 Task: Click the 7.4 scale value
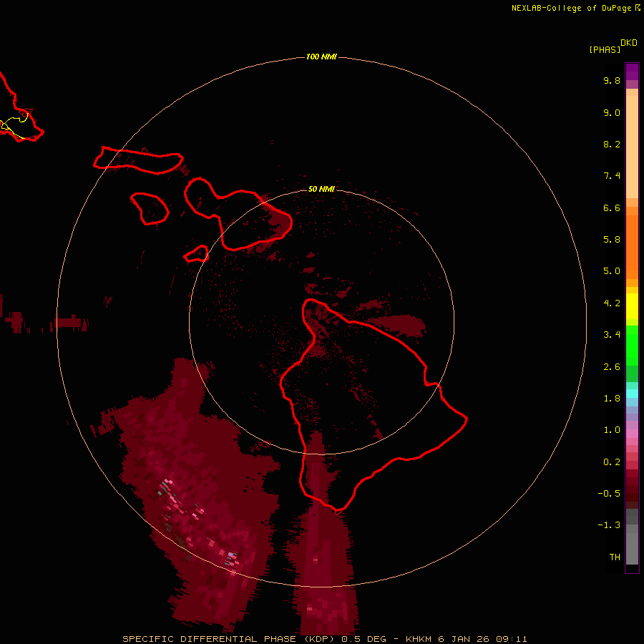612,176
